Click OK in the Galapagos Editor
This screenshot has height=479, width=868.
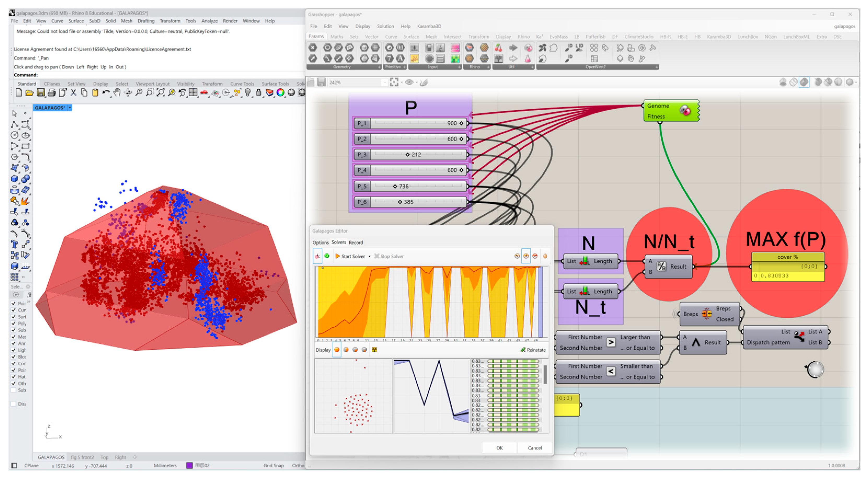click(x=499, y=448)
